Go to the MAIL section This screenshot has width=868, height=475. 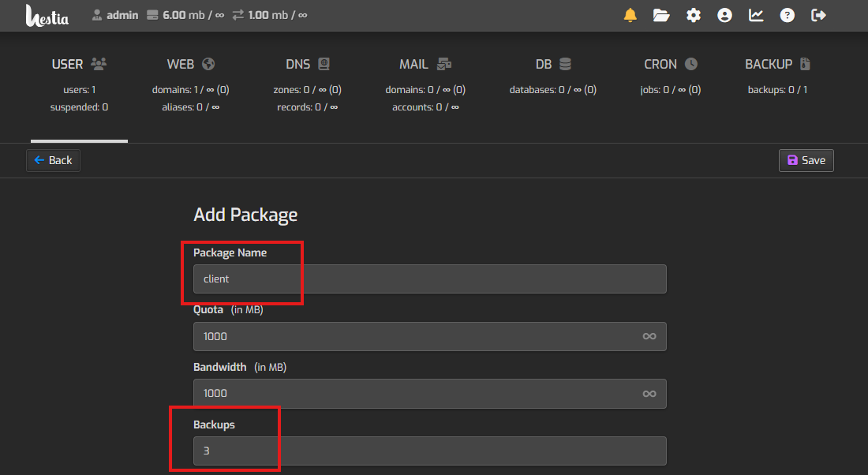click(x=425, y=65)
